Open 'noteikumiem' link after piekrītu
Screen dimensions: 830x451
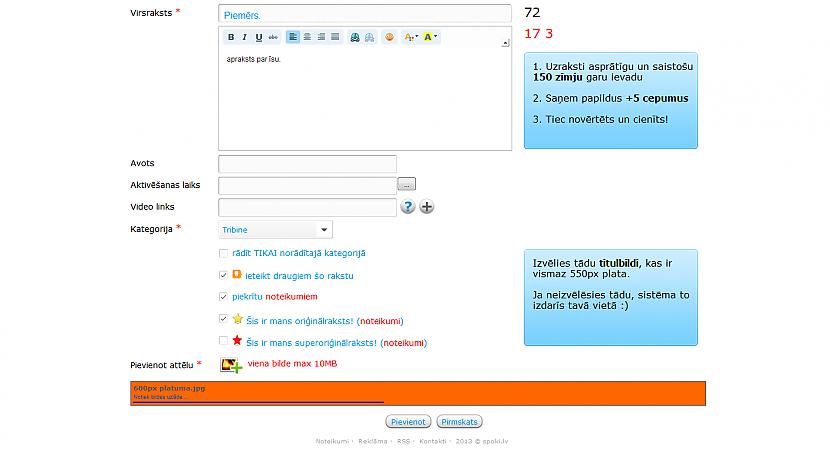coord(291,297)
